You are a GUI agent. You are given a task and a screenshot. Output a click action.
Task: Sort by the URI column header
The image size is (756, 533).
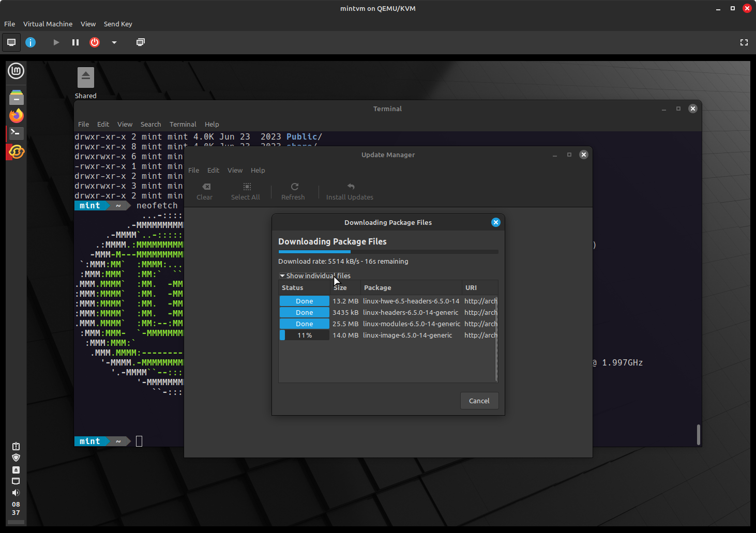pyautogui.click(x=480, y=287)
